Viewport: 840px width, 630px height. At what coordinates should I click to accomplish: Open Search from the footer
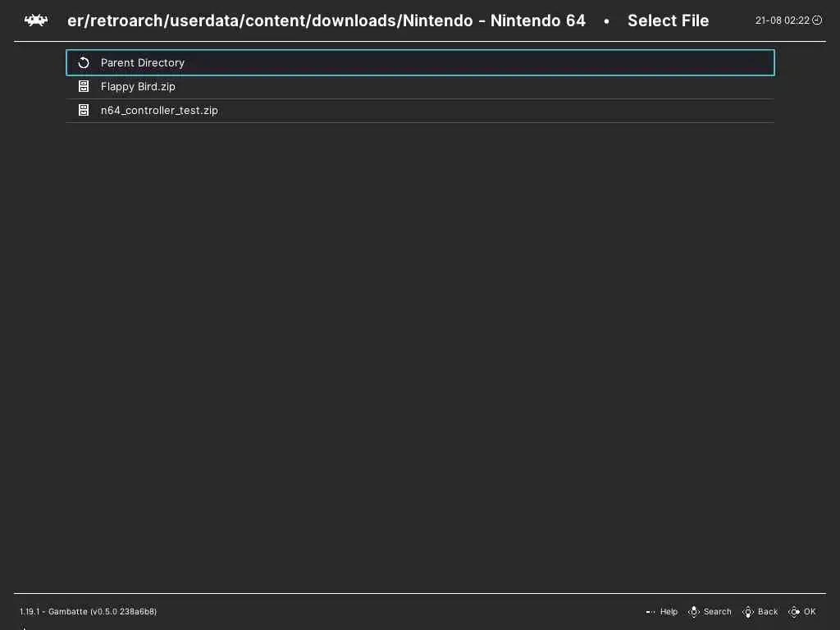717,612
